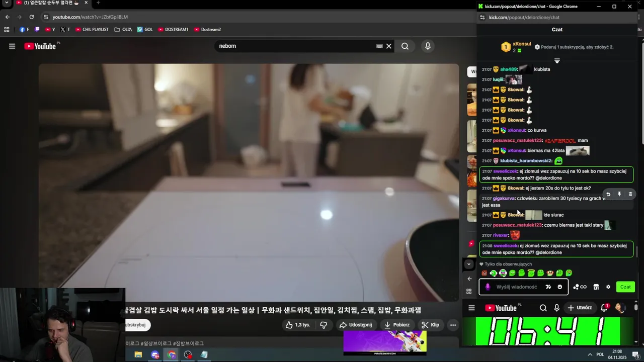
Task: Start voice search with the microphone button
Action: coord(428,46)
